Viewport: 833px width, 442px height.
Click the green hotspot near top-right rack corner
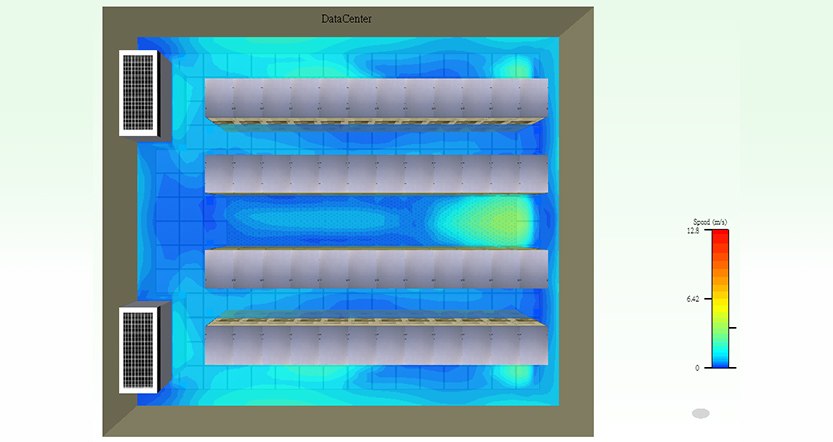[x=514, y=69]
